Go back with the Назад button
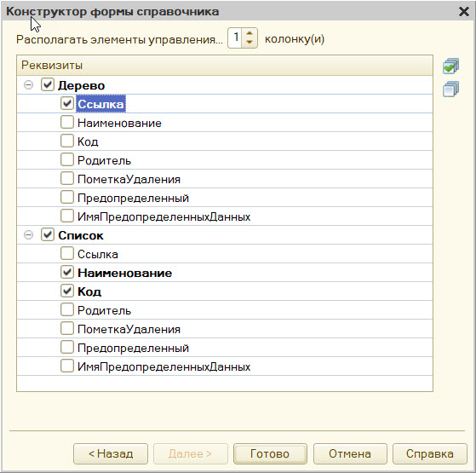The height and width of the screenshot is (473, 476). click(x=111, y=454)
